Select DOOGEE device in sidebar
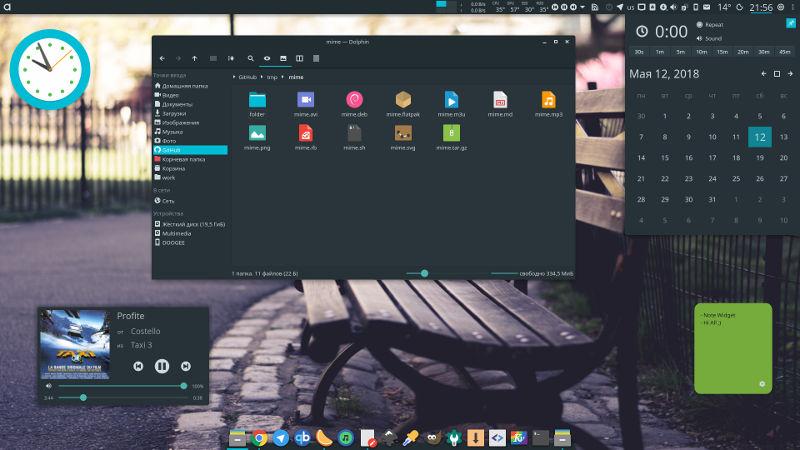 (x=175, y=243)
